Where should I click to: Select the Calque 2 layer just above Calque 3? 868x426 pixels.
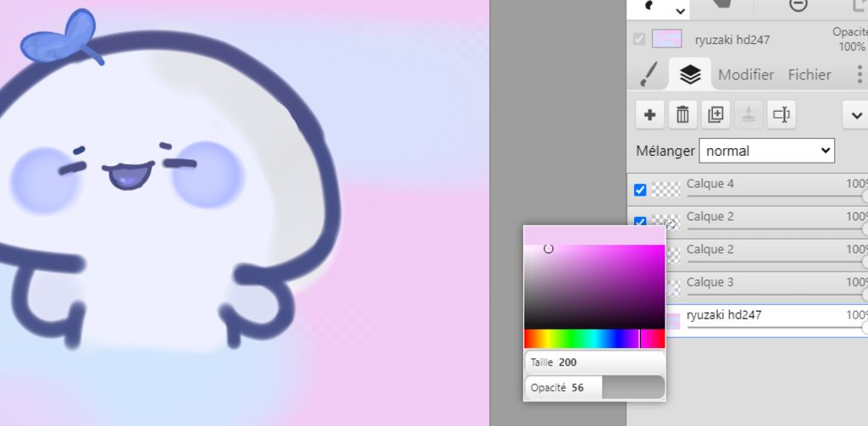click(766, 256)
